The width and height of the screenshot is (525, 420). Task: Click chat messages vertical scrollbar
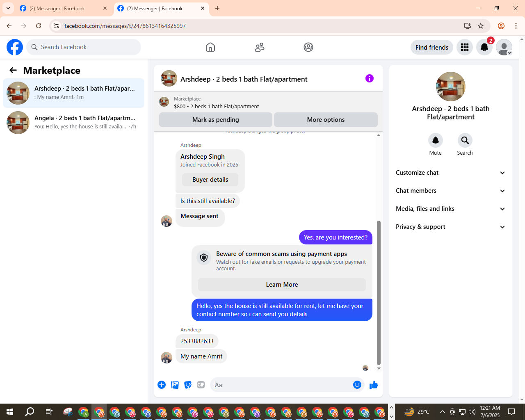(x=379, y=292)
